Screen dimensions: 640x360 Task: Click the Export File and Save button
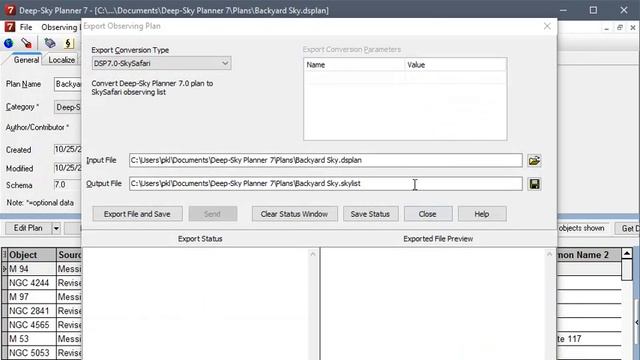[x=137, y=214]
